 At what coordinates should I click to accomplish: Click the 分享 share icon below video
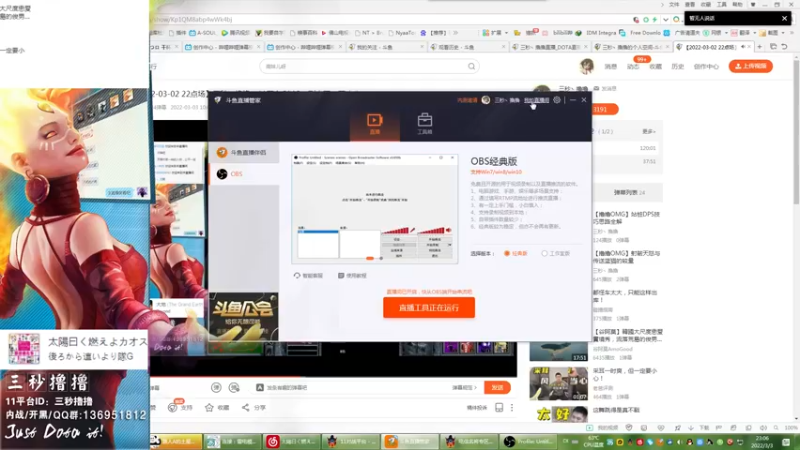click(245, 408)
